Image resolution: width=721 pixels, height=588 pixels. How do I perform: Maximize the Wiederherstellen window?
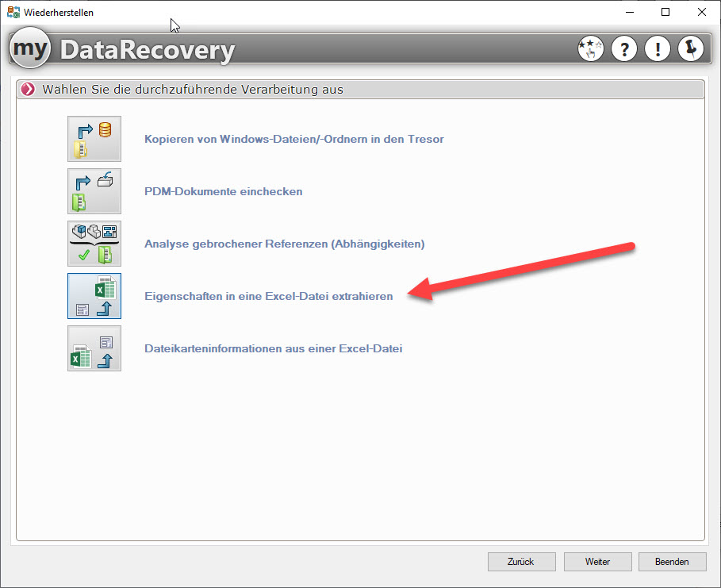coord(665,13)
